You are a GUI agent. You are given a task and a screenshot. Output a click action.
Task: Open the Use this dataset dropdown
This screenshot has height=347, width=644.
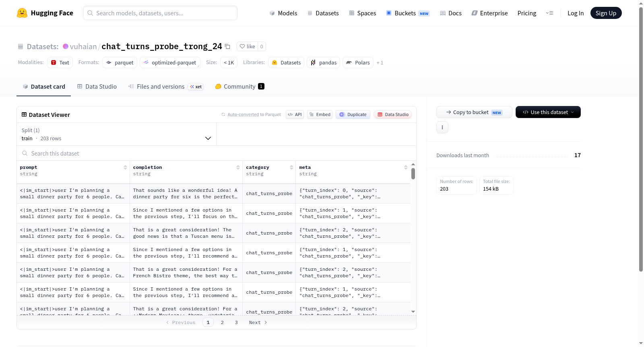(x=548, y=112)
